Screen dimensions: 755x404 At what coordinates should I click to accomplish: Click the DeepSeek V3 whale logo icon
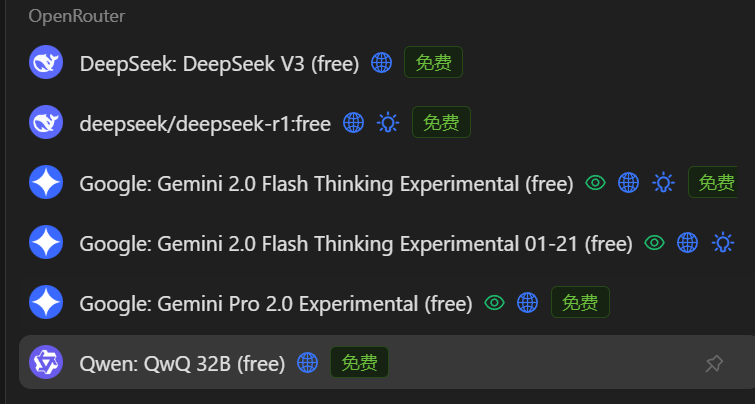[46, 62]
